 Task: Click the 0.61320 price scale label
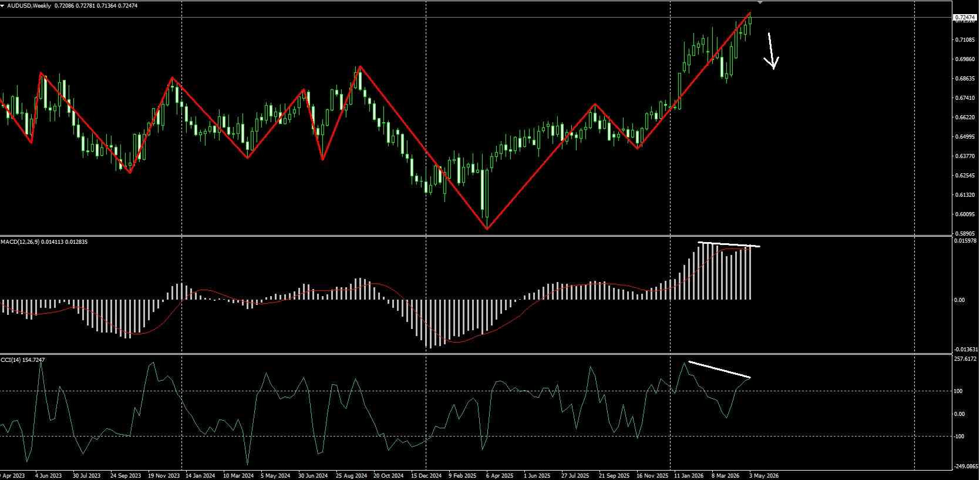click(x=965, y=195)
